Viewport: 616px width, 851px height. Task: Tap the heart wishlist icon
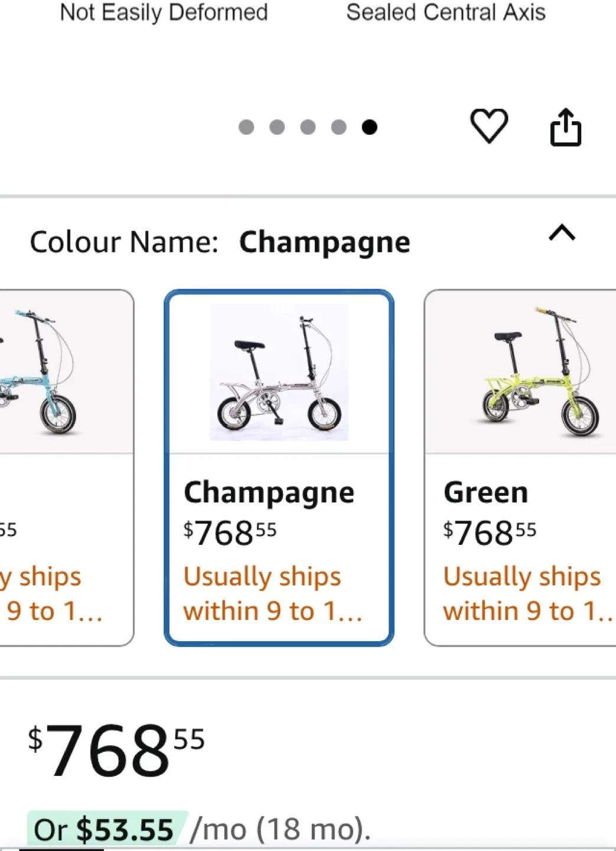(488, 126)
